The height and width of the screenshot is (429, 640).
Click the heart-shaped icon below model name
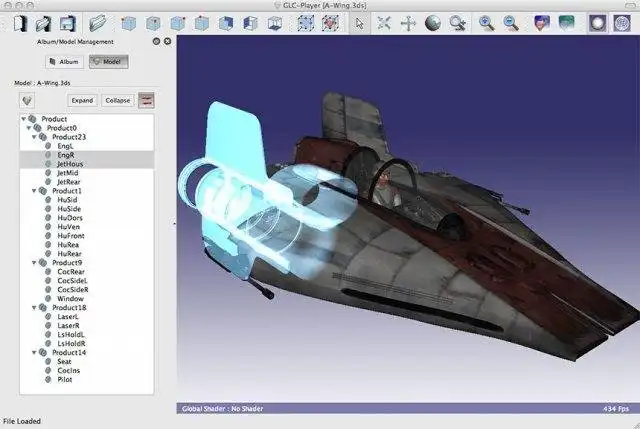click(x=27, y=100)
